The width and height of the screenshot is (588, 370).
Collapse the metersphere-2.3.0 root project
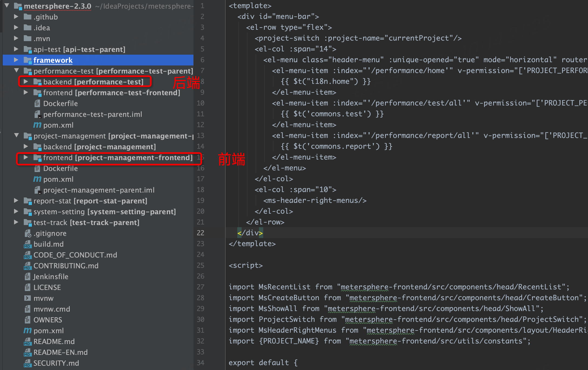(7, 5)
